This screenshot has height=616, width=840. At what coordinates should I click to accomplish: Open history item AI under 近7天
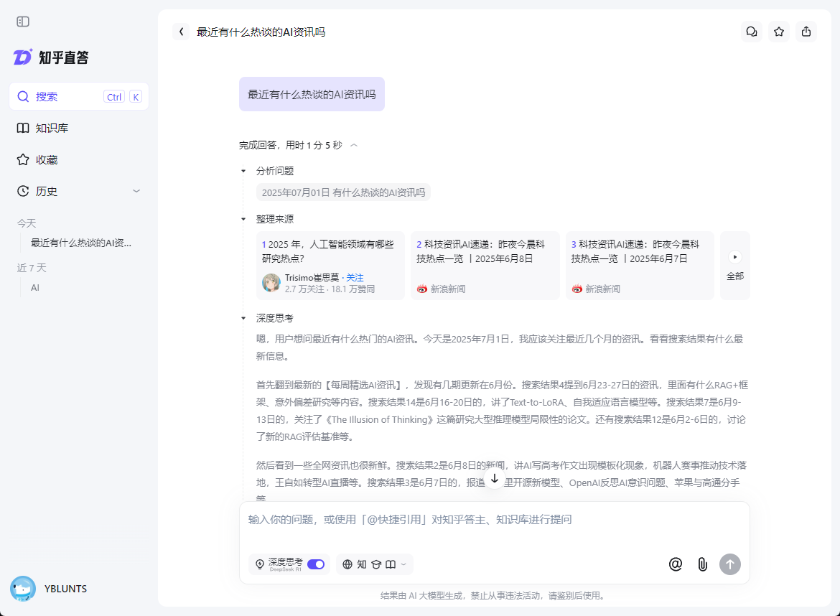(x=35, y=288)
